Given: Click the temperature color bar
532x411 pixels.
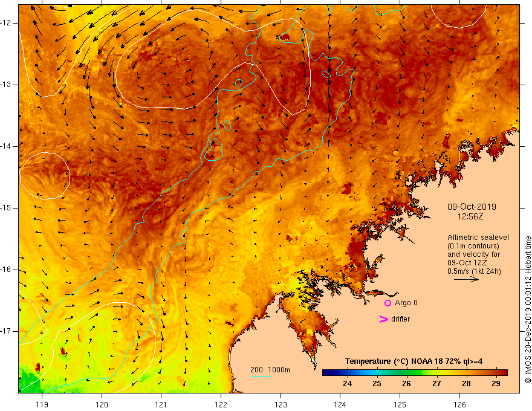Looking at the screenshot, I should pos(415,372).
